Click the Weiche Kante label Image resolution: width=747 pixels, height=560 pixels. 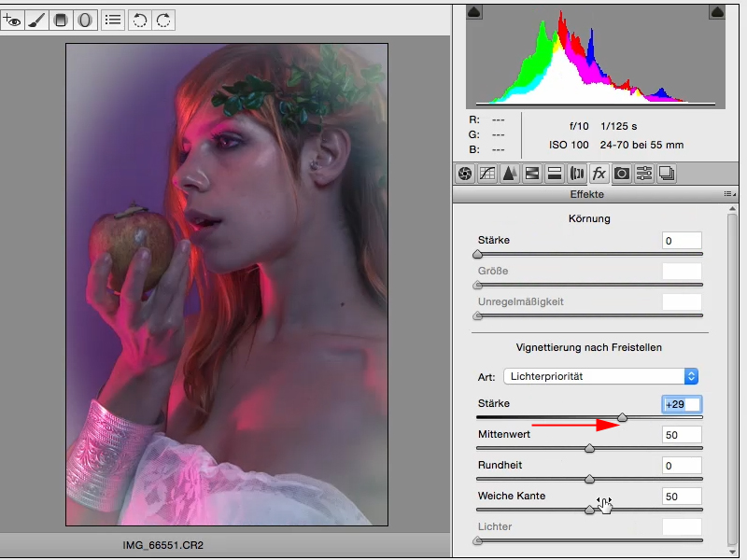512,496
